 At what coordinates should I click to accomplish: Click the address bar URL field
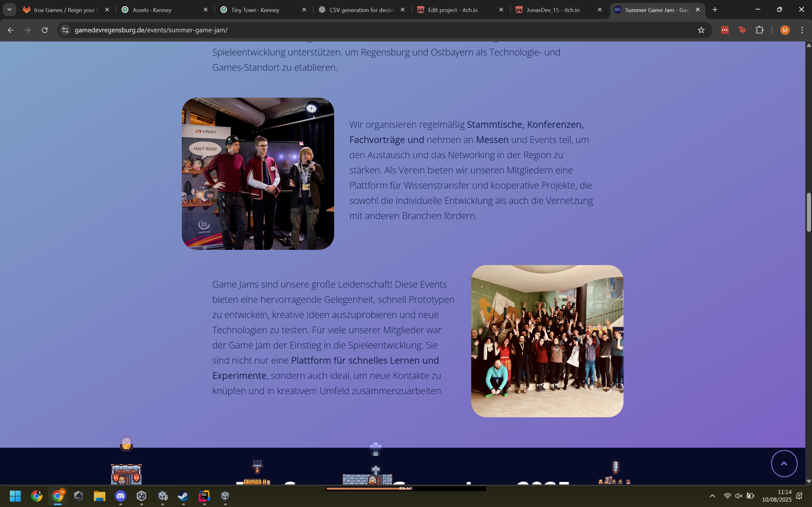369,30
